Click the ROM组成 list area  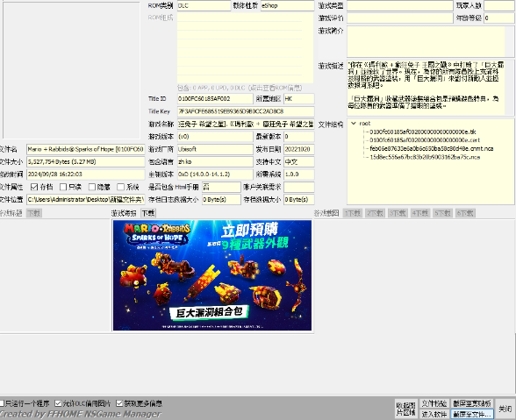pyautogui.click(x=245, y=47)
